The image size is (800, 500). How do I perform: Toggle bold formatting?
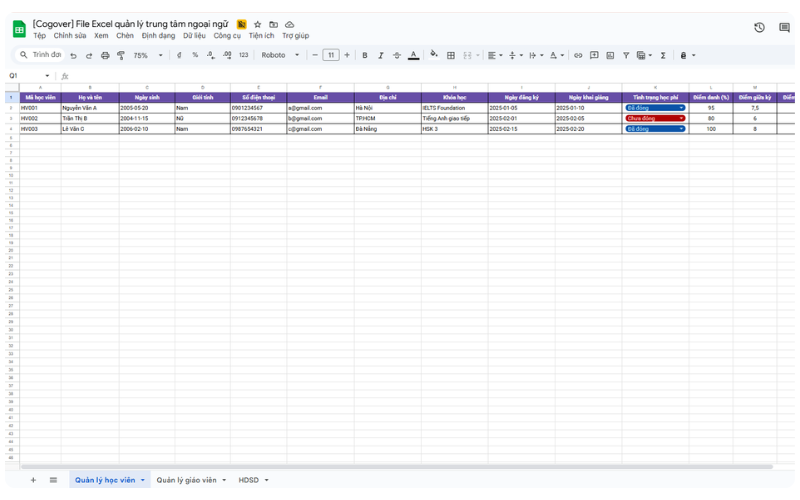[x=365, y=56]
